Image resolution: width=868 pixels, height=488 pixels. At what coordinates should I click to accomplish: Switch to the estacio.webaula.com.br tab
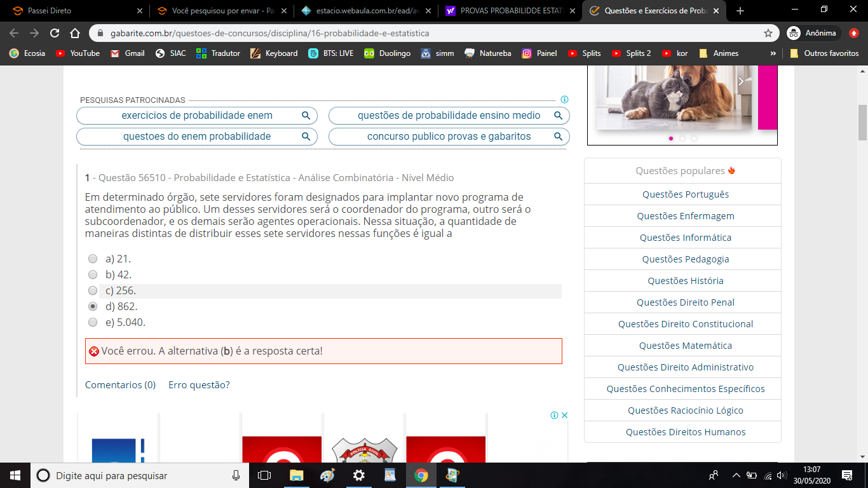pyautogui.click(x=365, y=11)
